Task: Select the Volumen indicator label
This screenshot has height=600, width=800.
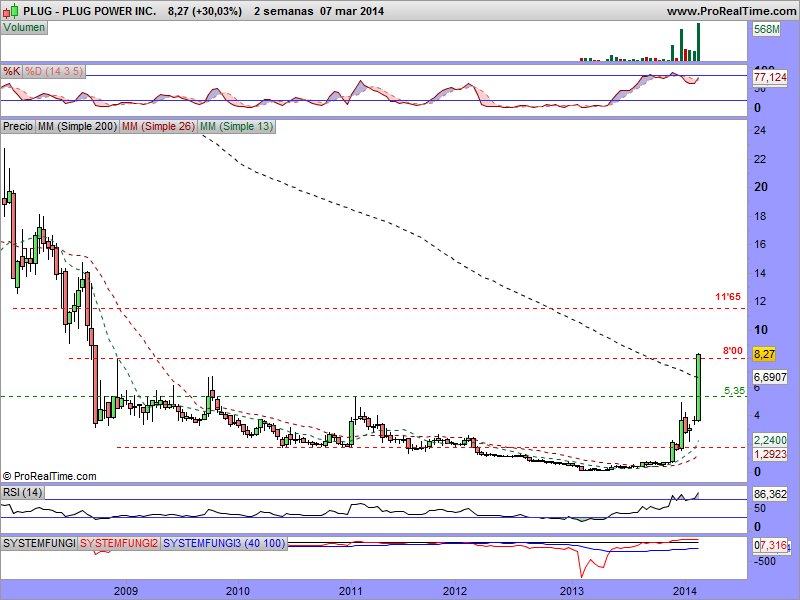Action: click(24, 28)
